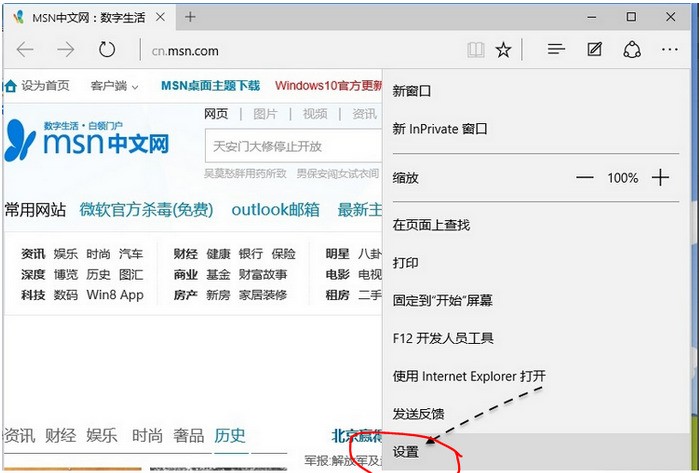
Task: Click the MSN butterfly logo
Action: pyautogui.click(x=20, y=140)
